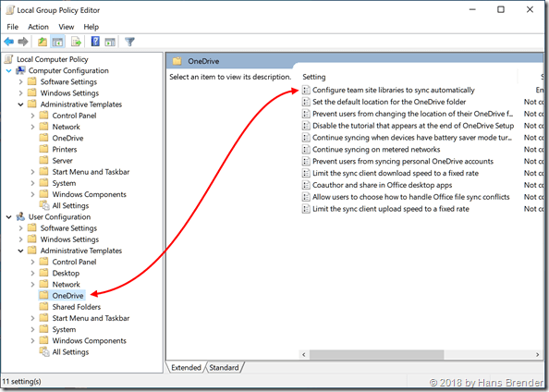Click the Desktop folder icon
Viewport: 549px width, 392px height.
(43, 273)
